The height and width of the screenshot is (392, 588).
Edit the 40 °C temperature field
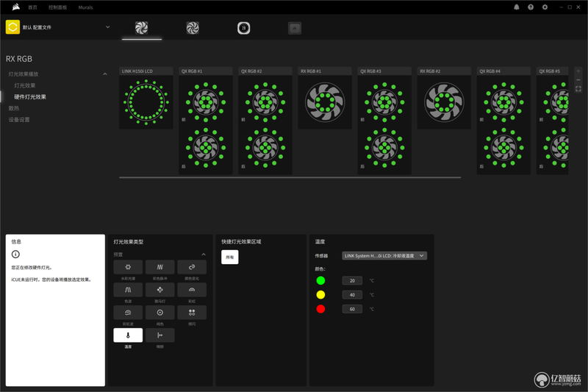(x=352, y=295)
